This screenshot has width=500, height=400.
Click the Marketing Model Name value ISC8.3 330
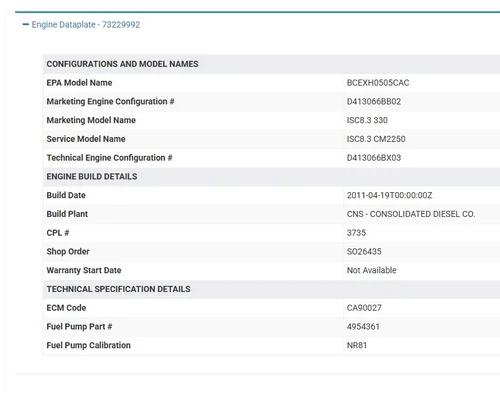(367, 120)
